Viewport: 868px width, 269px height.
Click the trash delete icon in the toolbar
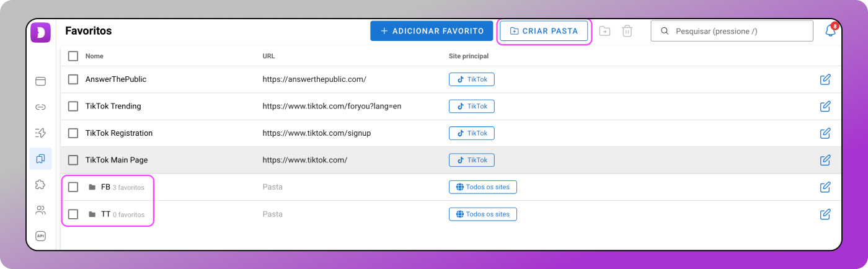(x=627, y=31)
